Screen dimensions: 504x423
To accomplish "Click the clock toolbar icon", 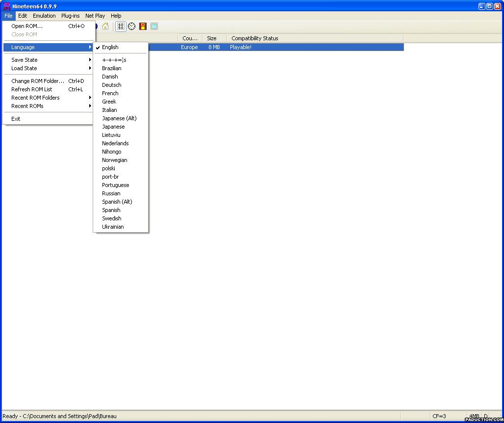I will (132, 26).
